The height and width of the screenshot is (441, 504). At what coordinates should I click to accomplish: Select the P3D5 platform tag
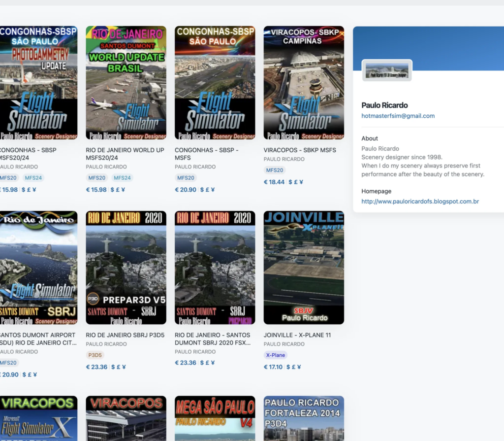click(95, 355)
